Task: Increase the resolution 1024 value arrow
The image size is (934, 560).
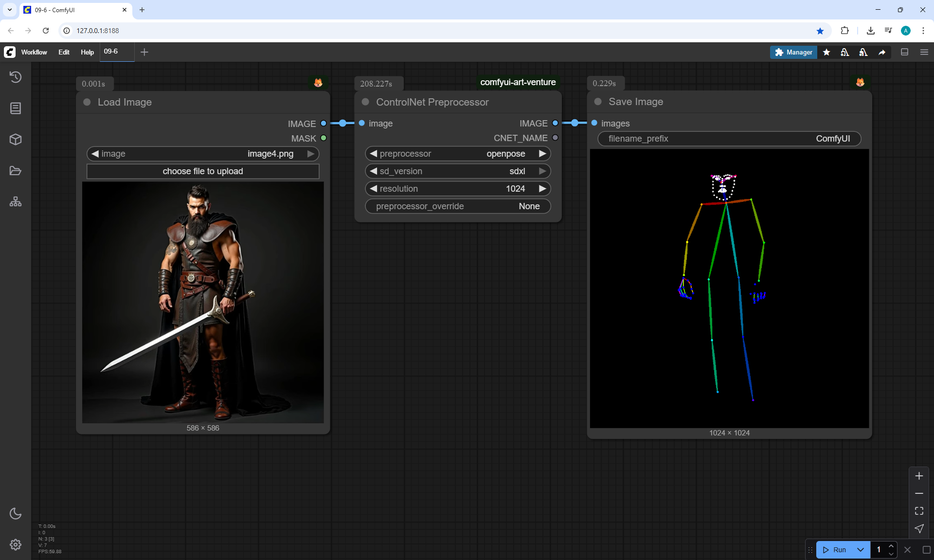Action: [x=542, y=189]
